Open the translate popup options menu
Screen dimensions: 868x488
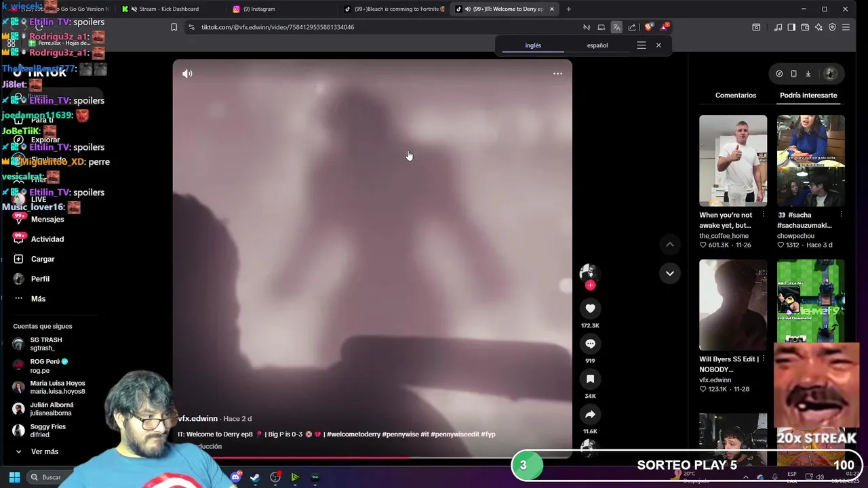pyautogui.click(x=641, y=45)
